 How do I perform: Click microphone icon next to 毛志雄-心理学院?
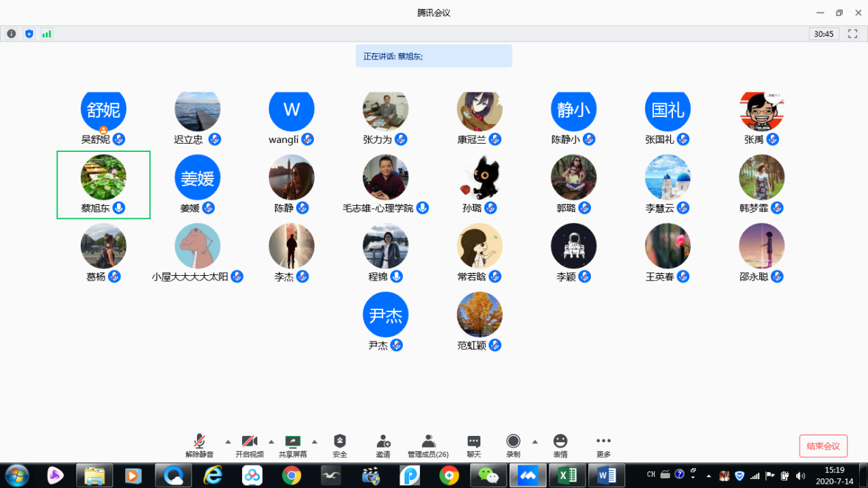point(423,207)
